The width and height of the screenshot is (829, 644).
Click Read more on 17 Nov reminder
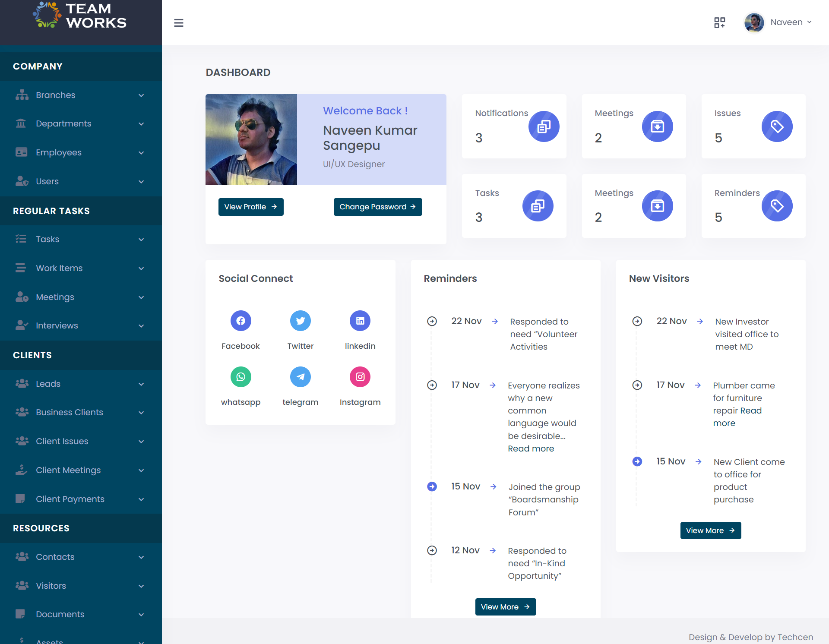(531, 448)
